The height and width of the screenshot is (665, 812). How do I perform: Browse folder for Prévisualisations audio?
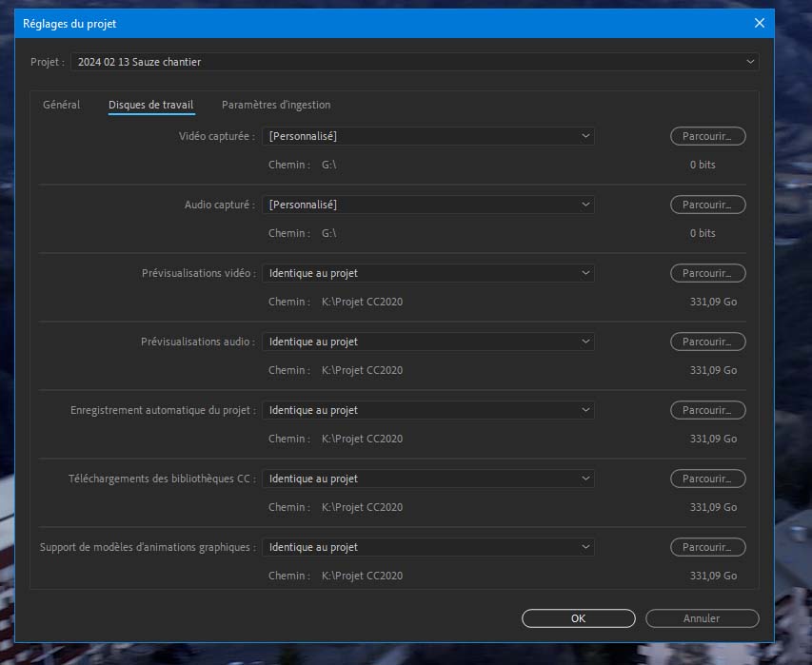click(707, 342)
